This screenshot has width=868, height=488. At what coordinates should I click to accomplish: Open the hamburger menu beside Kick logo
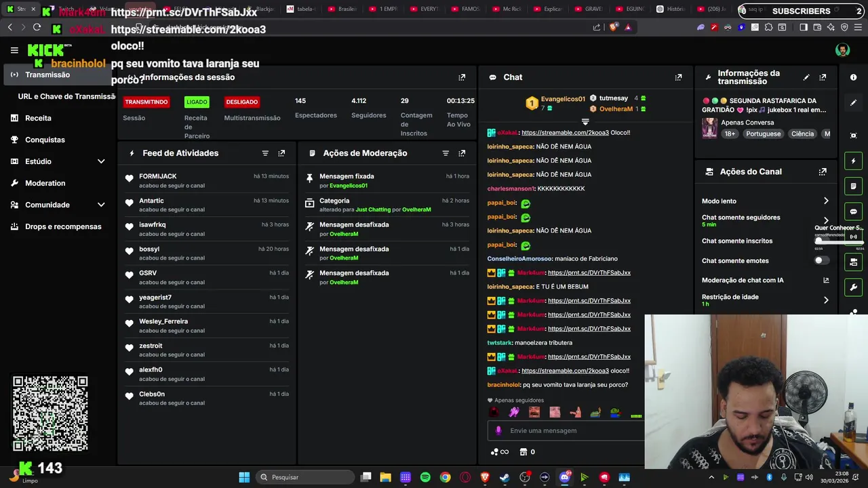click(x=14, y=50)
